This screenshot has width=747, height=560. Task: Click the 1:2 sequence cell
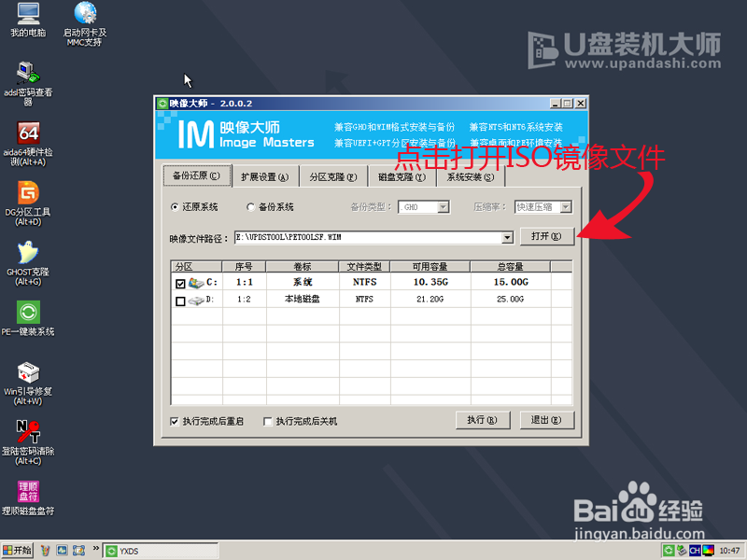pyautogui.click(x=245, y=299)
